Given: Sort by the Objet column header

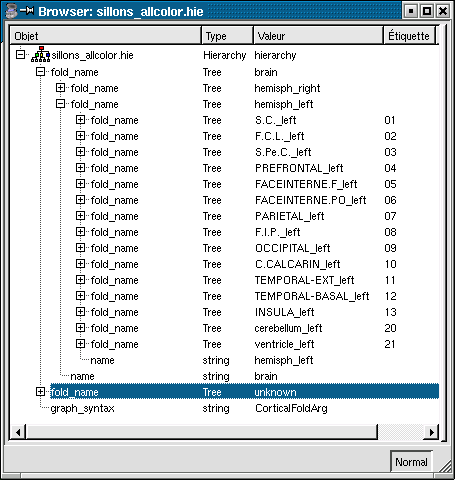Looking at the screenshot, I should click(106, 35).
